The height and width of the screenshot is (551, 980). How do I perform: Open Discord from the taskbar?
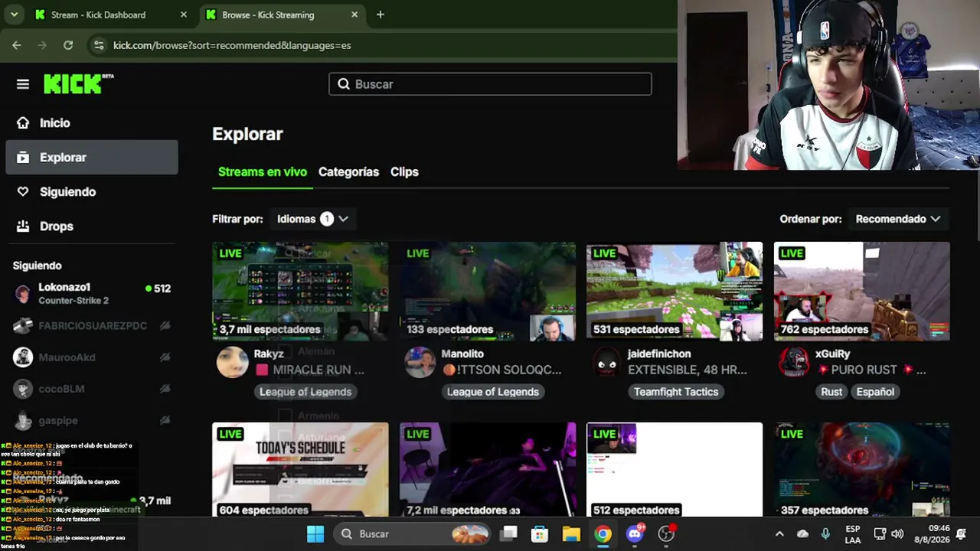pyautogui.click(x=635, y=534)
